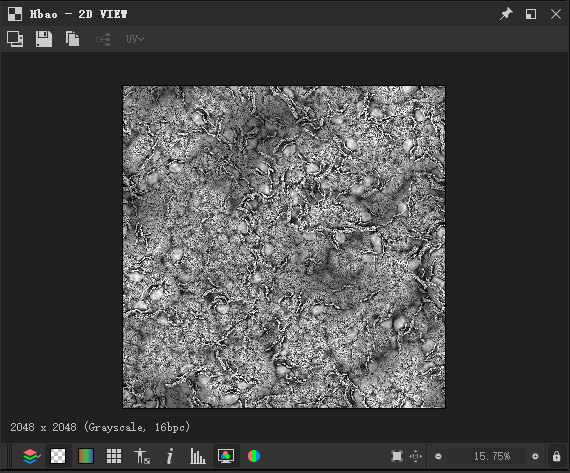Fit image to view button
The width and height of the screenshot is (570, 473).
(x=397, y=456)
